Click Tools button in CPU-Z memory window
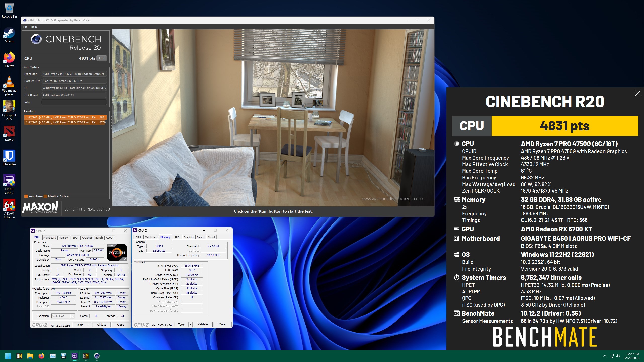The width and height of the screenshot is (644, 362). tap(181, 324)
